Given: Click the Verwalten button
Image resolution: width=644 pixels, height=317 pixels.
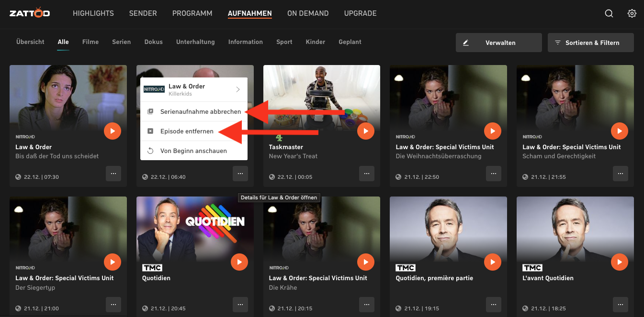Looking at the screenshot, I should point(499,43).
